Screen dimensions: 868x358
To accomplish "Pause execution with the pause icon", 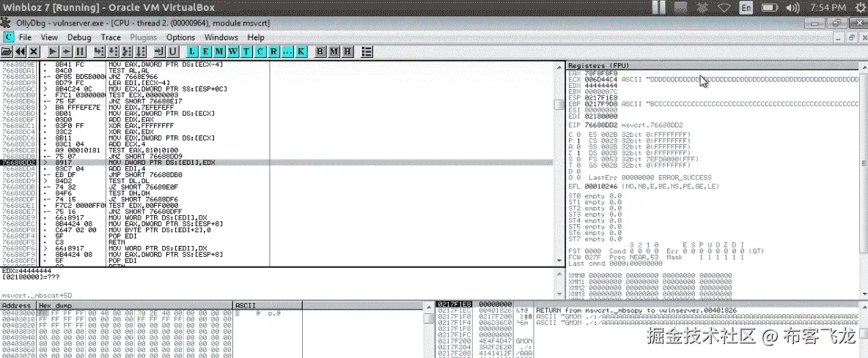I will pos(80,51).
